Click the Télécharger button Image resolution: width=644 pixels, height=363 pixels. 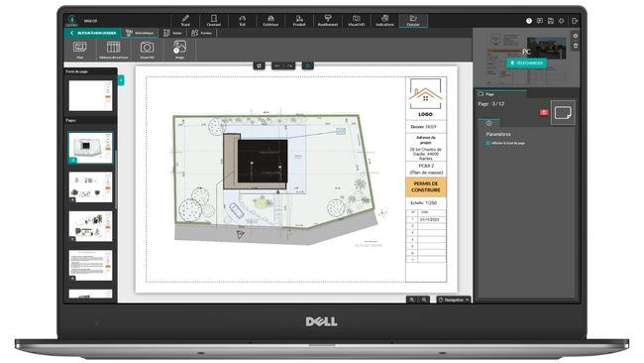(527, 62)
